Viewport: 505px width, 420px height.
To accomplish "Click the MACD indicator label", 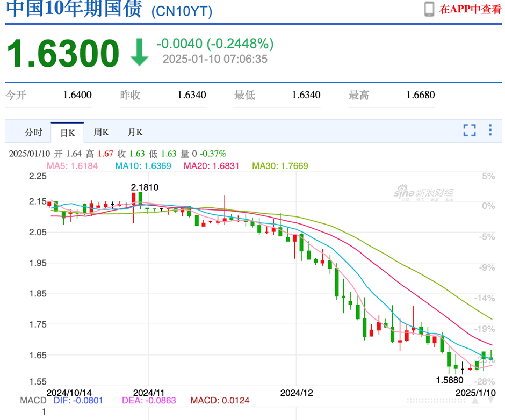I will pyautogui.click(x=33, y=400).
